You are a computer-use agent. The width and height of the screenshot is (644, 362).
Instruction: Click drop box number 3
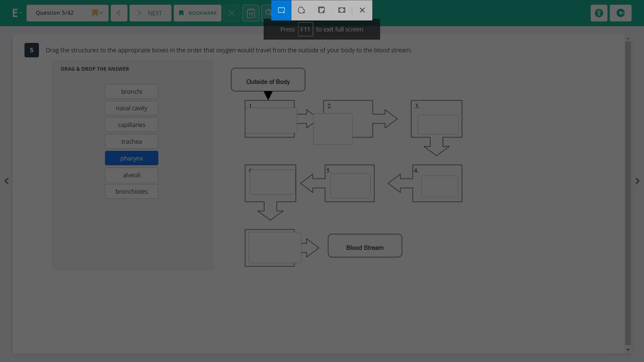point(438,125)
